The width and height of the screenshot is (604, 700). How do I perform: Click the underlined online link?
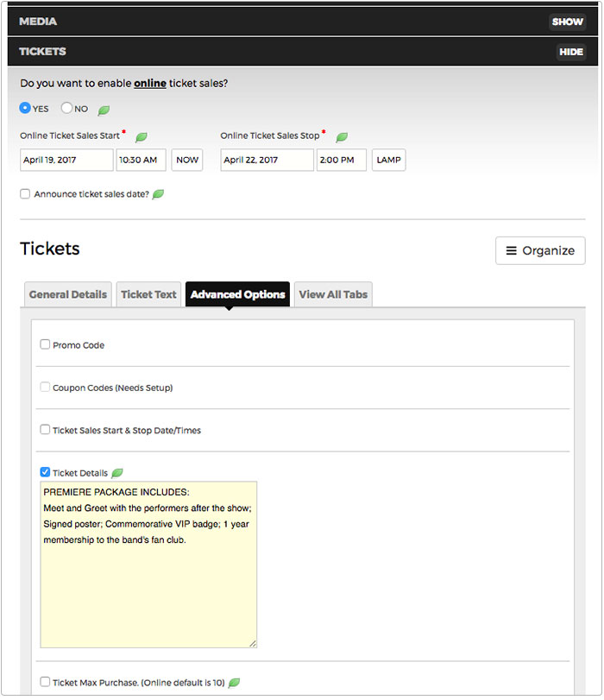click(148, 84)
